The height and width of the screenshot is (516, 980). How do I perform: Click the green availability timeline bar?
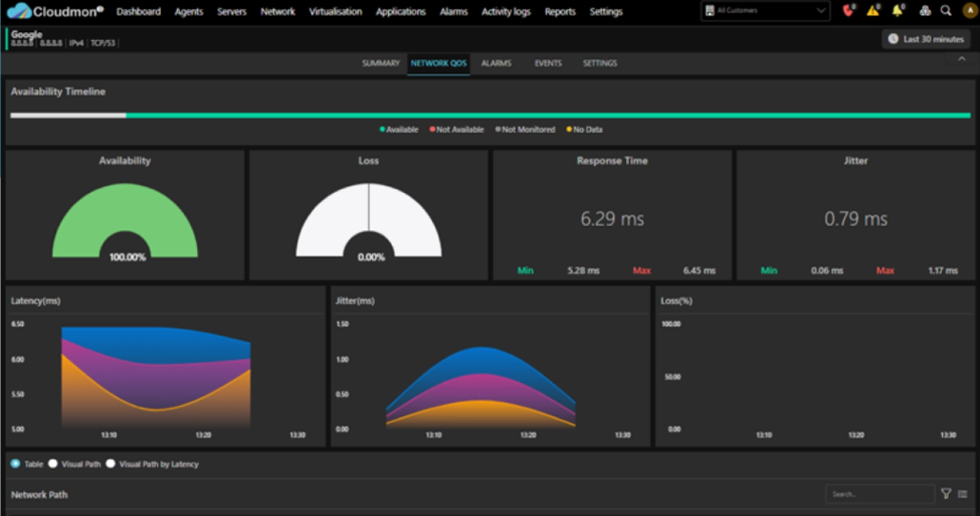(x=548, y=115)
